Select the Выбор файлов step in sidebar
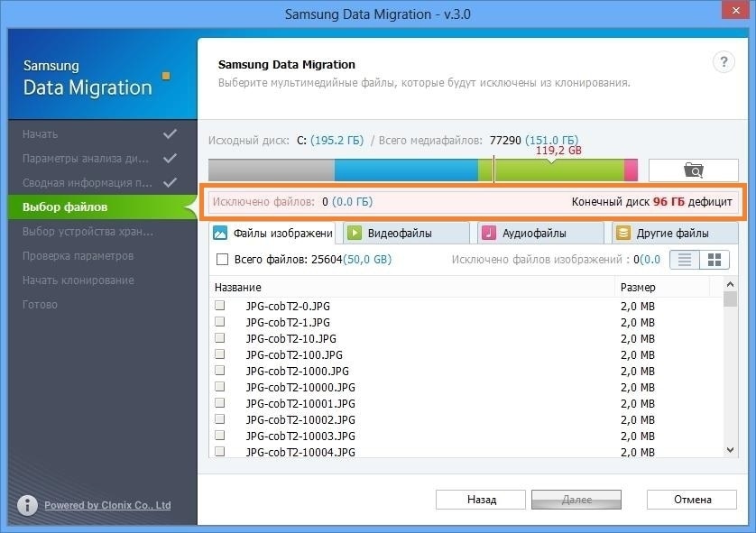756x533 pixels. (102, 207)
